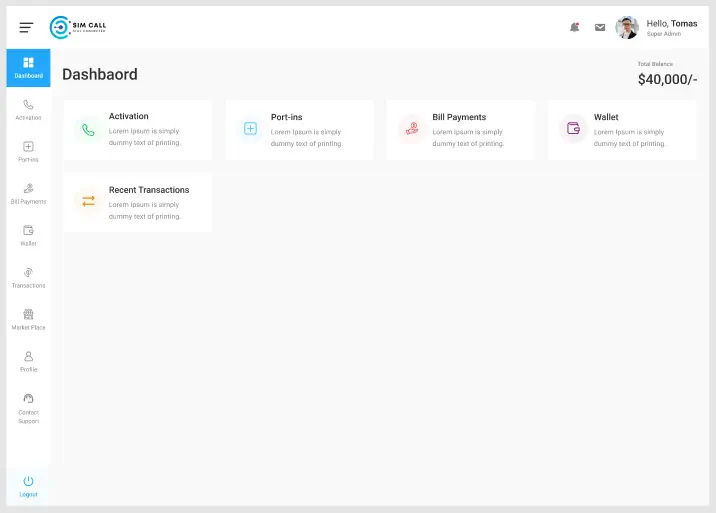Open Transactions from the sidebar
This screenshot has width=716, height=513.
click(x=28, y=278)
